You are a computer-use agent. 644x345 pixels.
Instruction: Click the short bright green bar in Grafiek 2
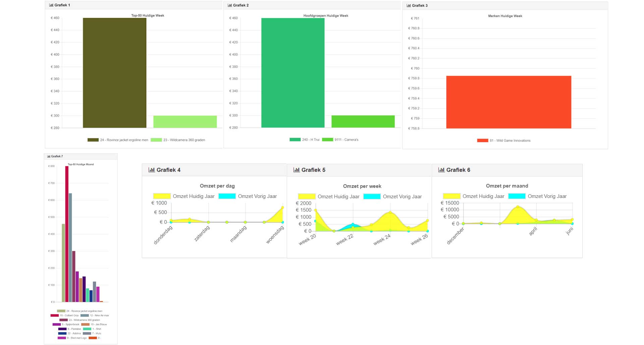pos(363,121)
